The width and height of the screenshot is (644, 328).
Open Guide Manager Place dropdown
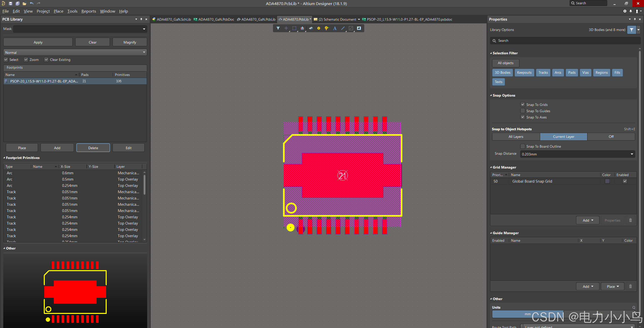click(613, 286)
